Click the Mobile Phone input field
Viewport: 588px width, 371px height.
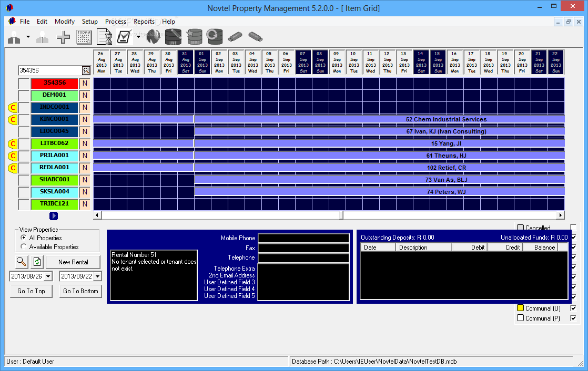tap(304, 238)
